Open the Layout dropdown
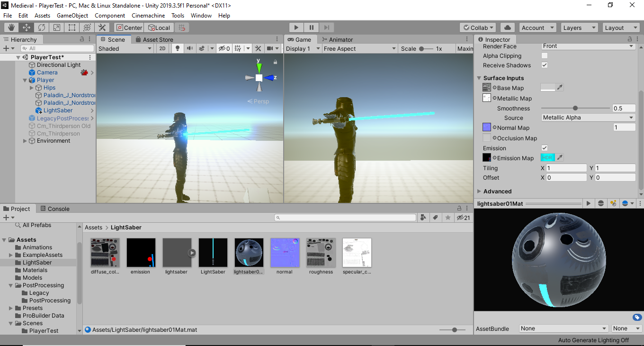Image resolution: width=644 pixels, height=346 pixels. (621, 27)
